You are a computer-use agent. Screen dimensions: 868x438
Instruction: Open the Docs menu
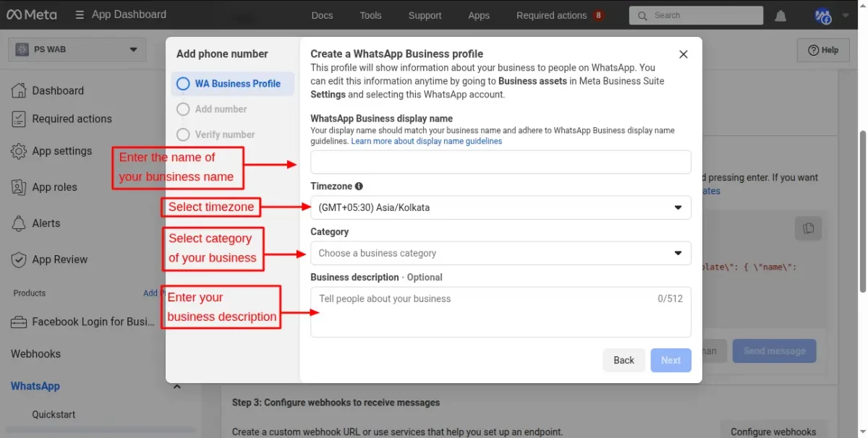[322, 15]
